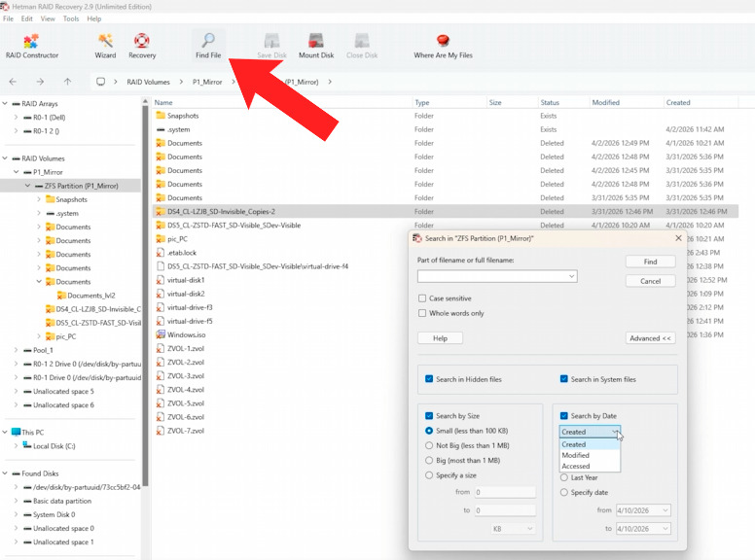Select the pic_PC folder in list
This screenshot has width=755, height=560.
click(x=177, y=239)
